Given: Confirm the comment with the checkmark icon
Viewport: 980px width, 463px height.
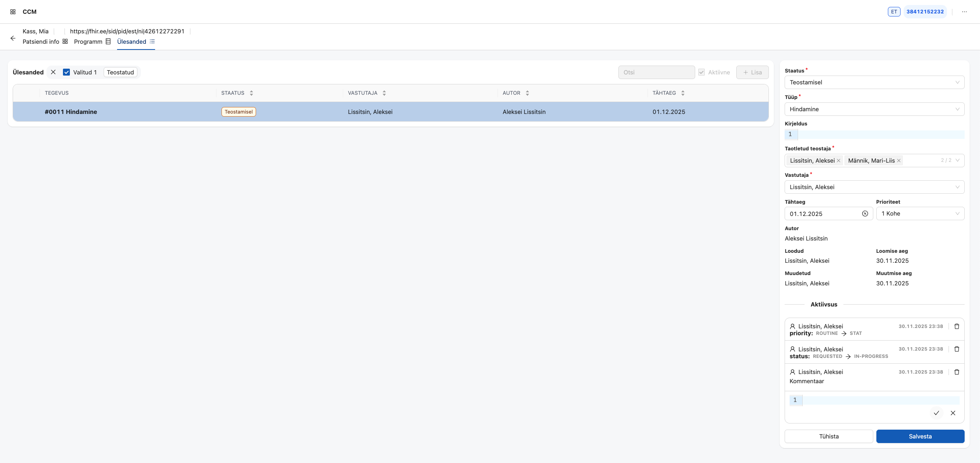Looking at the screenshot, I should tap(936, 413).
